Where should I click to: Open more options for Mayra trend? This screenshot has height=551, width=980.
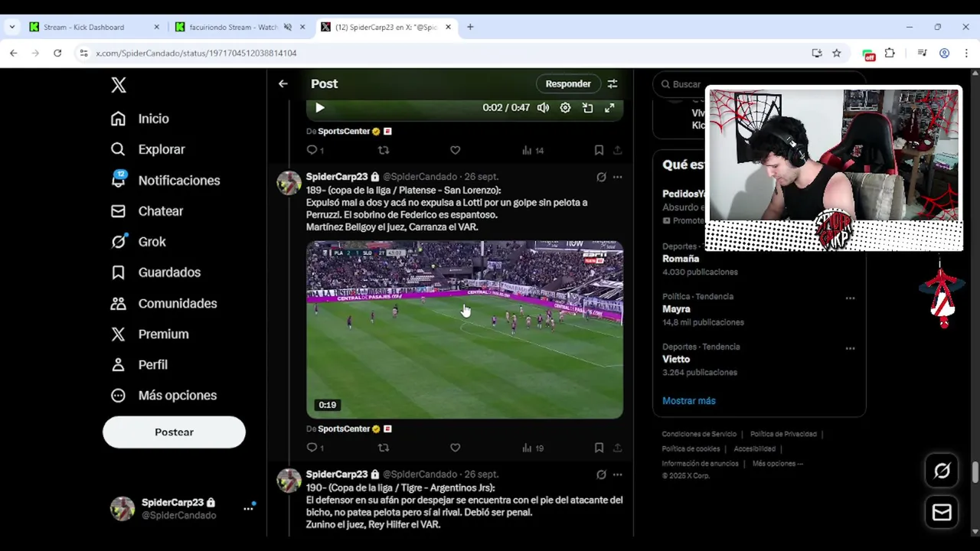coord(850,298)
